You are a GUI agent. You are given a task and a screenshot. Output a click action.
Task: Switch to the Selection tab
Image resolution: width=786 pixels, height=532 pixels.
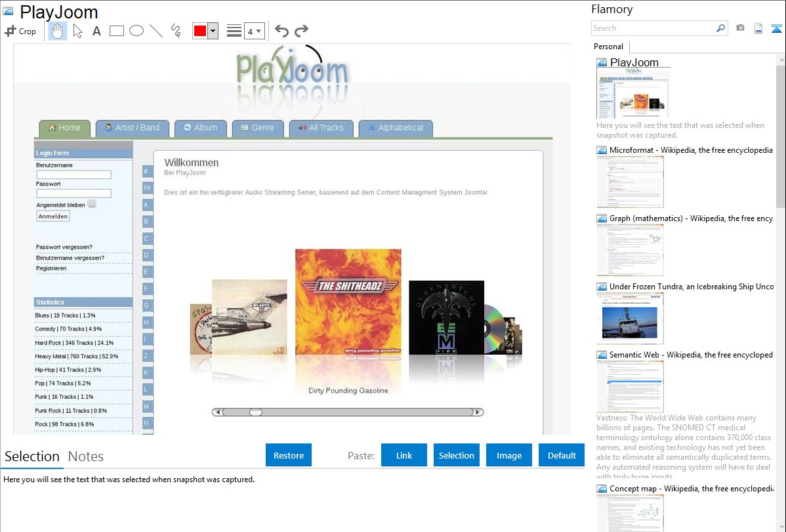point(32,457)
